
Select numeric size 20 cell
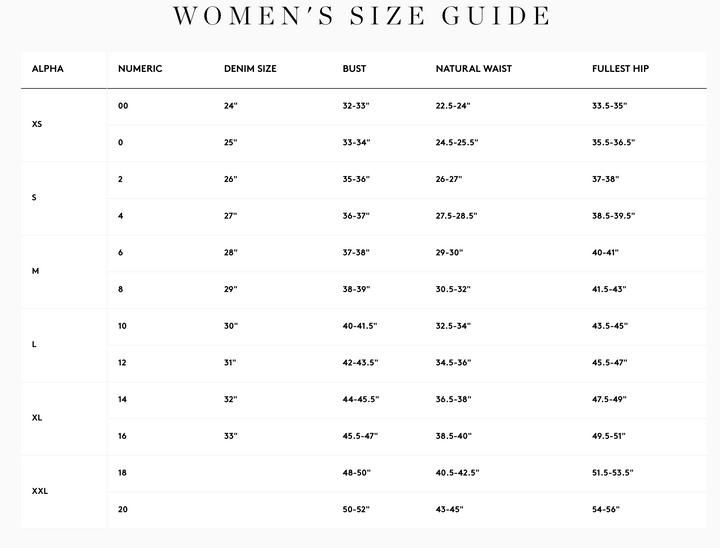123,509
